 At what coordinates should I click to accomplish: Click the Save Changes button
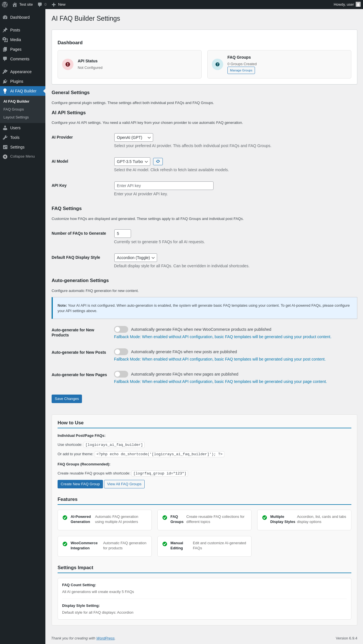click(67, 399)
